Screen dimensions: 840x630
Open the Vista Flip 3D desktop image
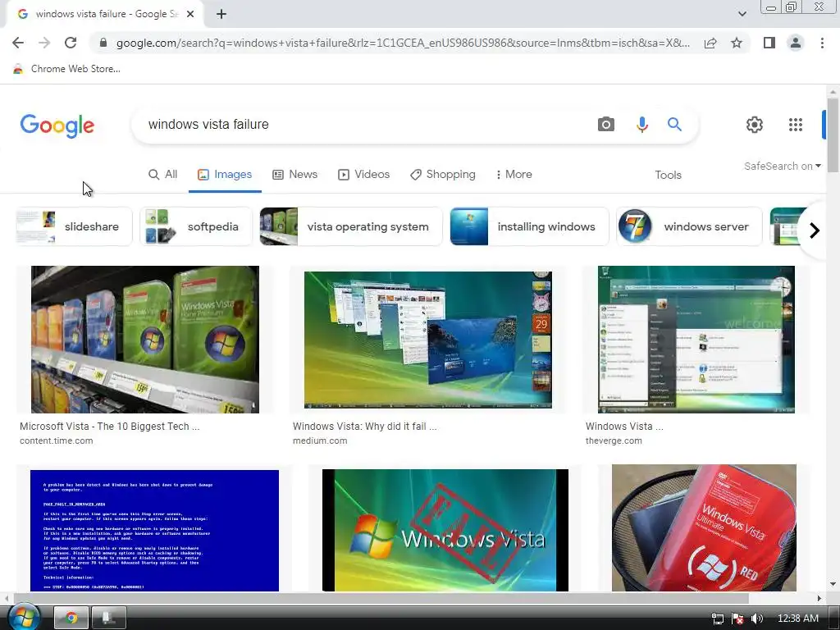tap(428, 340)
